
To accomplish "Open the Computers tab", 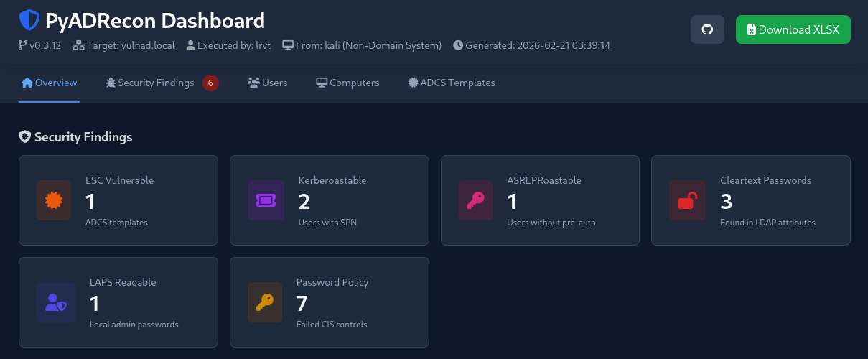I will point(347,83).
